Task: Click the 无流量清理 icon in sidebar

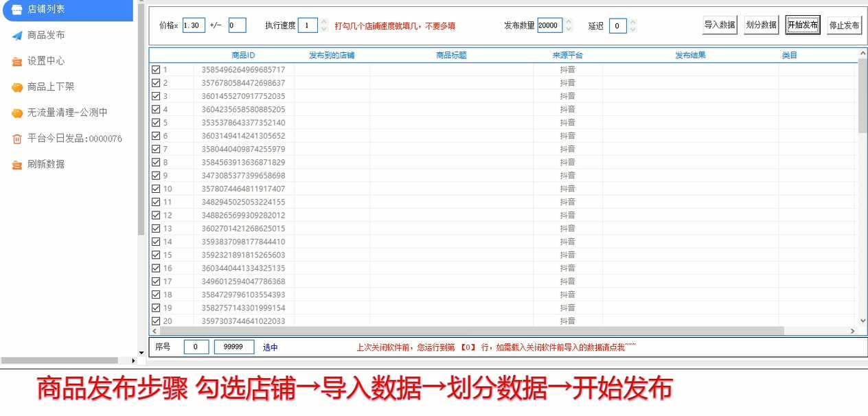Action: tap(17, 113)
